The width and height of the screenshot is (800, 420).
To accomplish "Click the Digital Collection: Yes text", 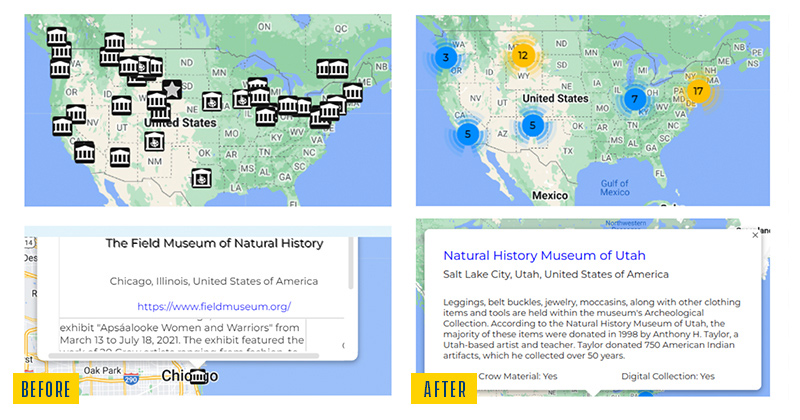I will (x=667, y=376).
